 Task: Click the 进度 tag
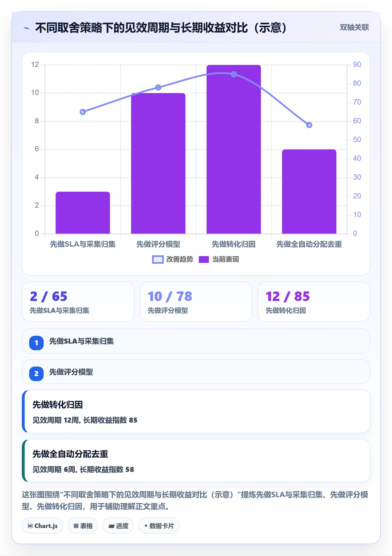pyautogui.click(x=118, y=526)
